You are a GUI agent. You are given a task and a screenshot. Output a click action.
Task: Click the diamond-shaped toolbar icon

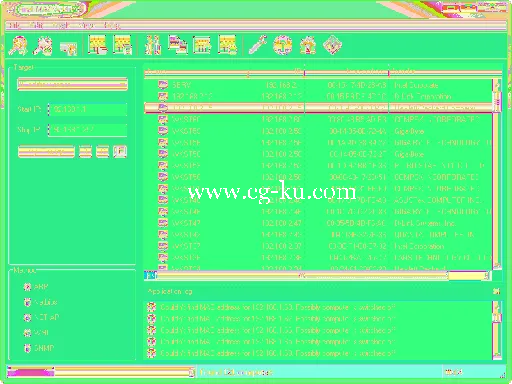coord(333,45)
